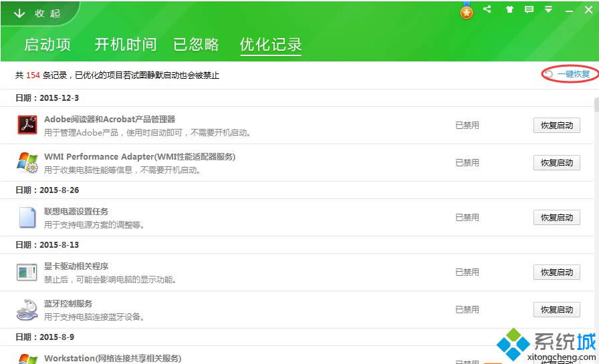
Task: Click 已禁用 status of 蓝牙控制服务
Action: pyautogui.click(x=467, y=309)
